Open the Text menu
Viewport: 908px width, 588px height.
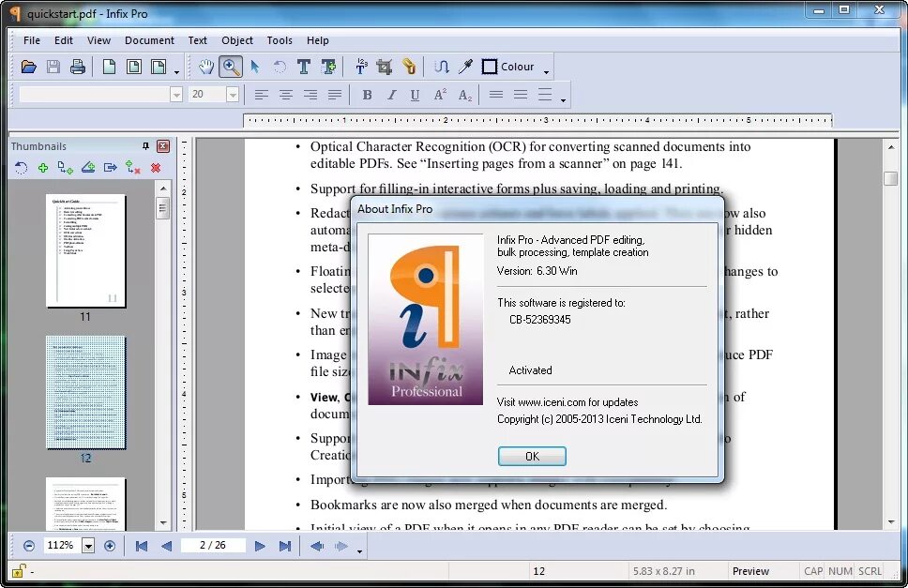coord(198,40)
